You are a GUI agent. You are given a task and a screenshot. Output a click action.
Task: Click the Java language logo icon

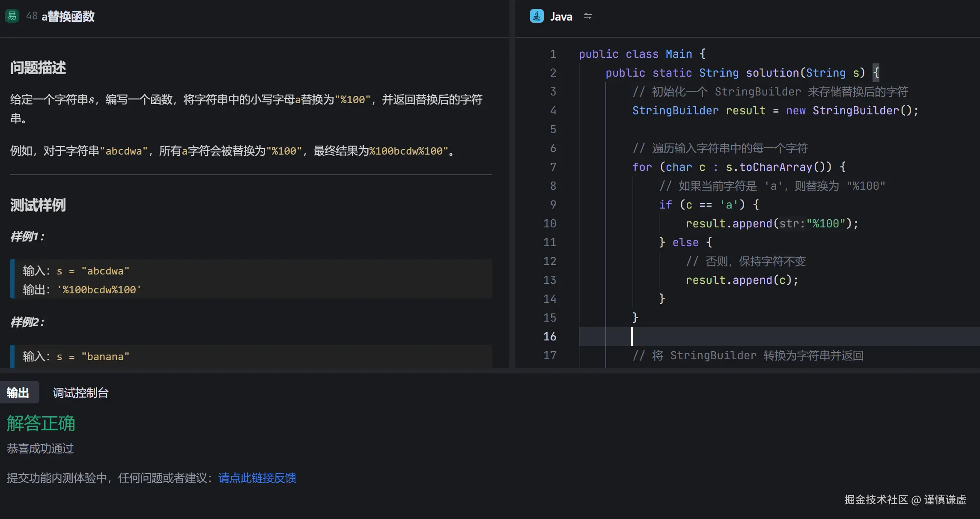(536, 16)
